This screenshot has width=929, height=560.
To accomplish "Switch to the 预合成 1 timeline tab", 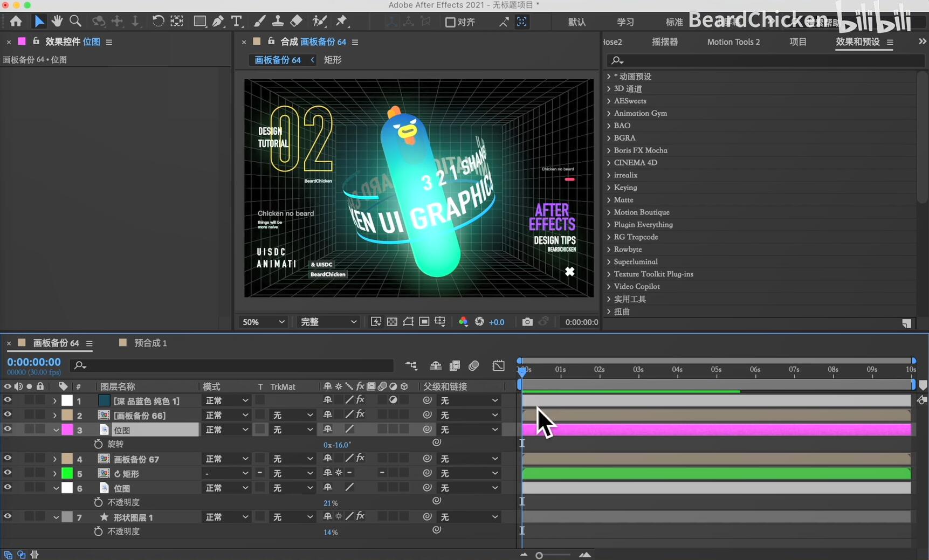I will click(x=150, y=343).
